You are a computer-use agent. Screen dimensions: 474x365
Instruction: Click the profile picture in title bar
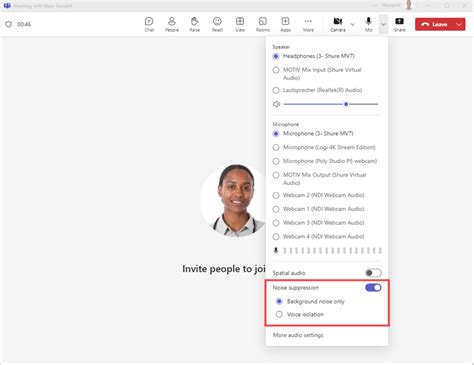[409, 5]
